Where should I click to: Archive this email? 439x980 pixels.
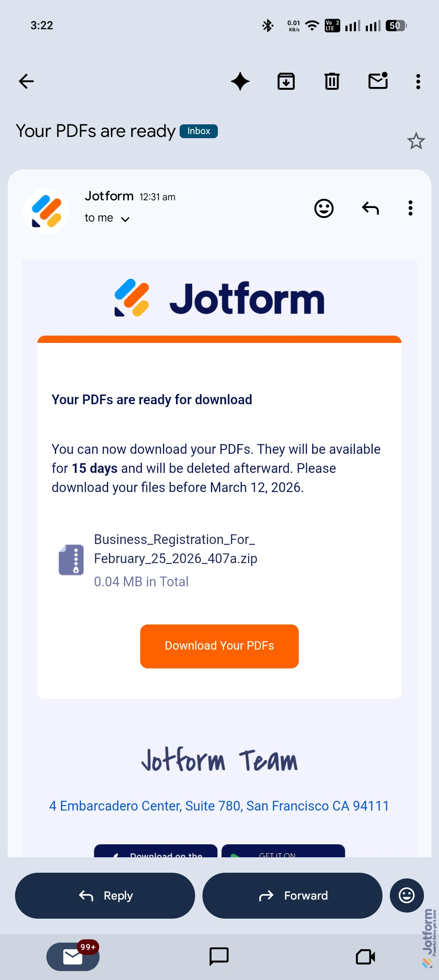(x=286, y=81)
